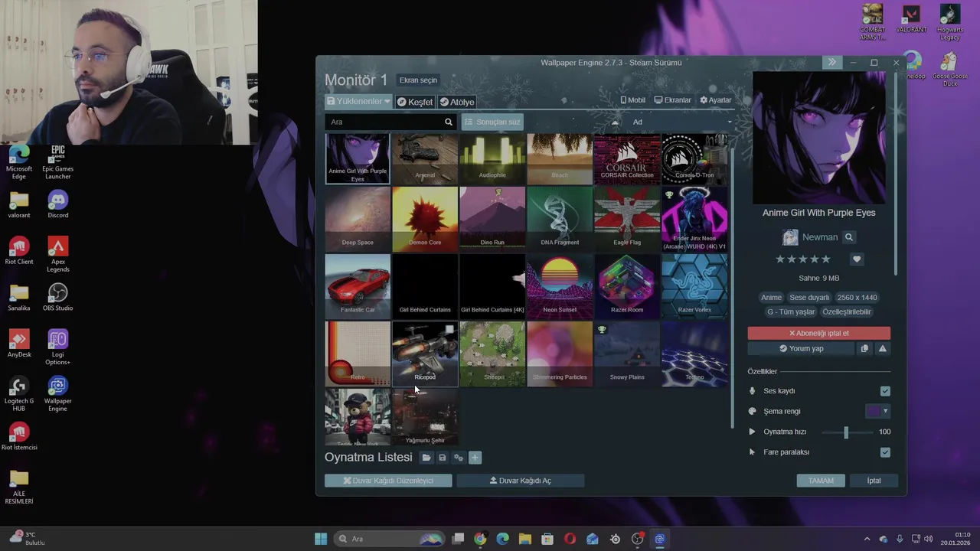This screenshot has height=551, width=980.
Task: Click the Ekran seçin button
Action: pos(418,80)
